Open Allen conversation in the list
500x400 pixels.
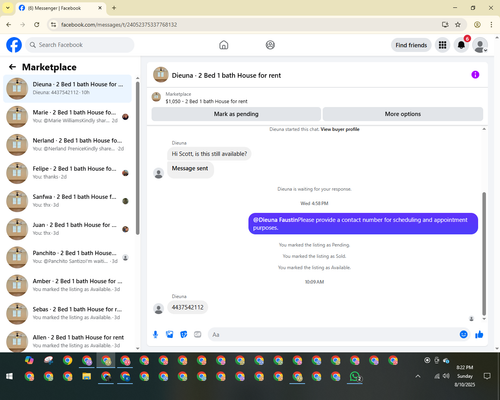tap(67, 341)
